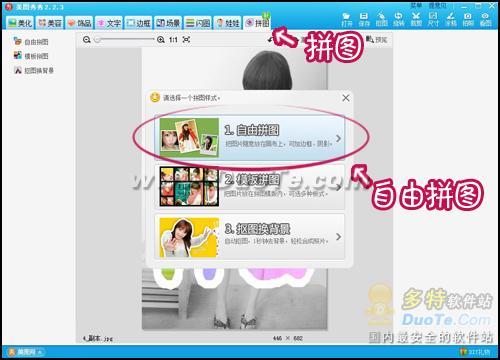The image size is (500, 360).
Task: Choose option 2. 模板拼图 in dialog
Action: (250, 187)
